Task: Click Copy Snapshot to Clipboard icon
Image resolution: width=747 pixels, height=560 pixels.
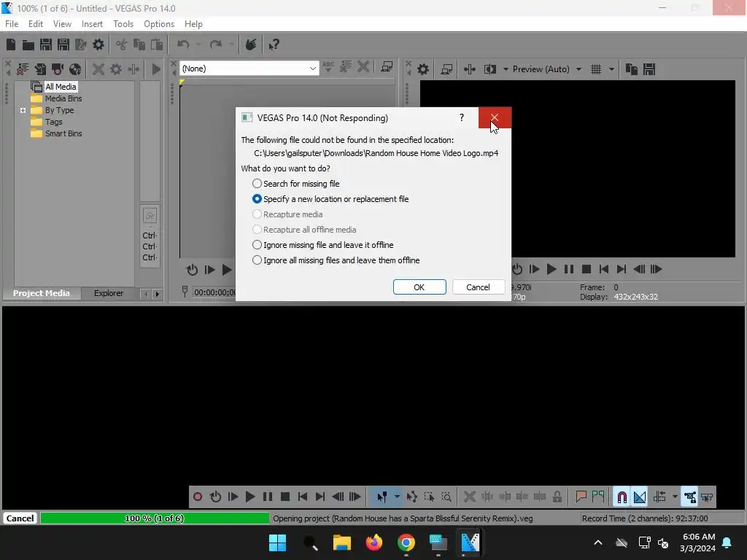Action: (x=631, y=69)
